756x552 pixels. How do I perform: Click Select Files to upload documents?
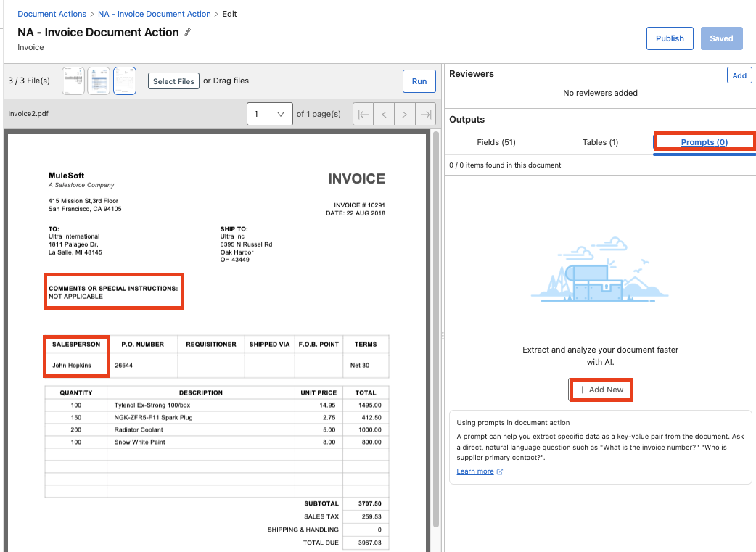173,81
